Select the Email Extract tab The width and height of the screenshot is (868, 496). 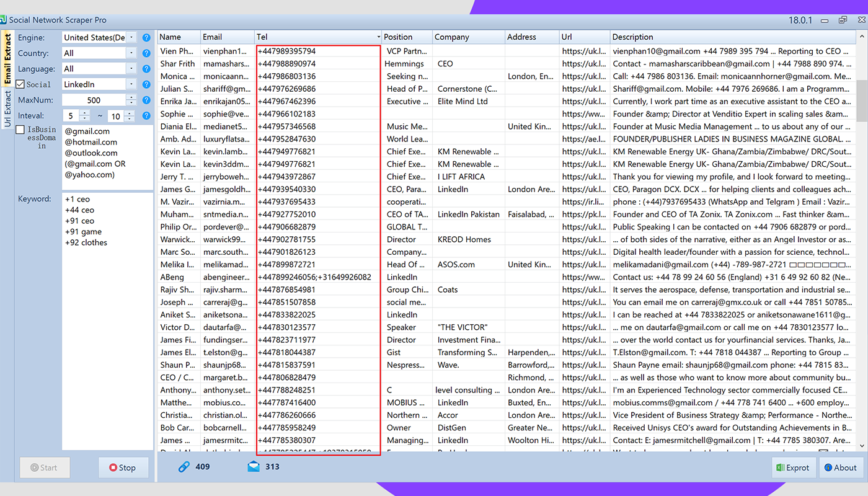7,60
